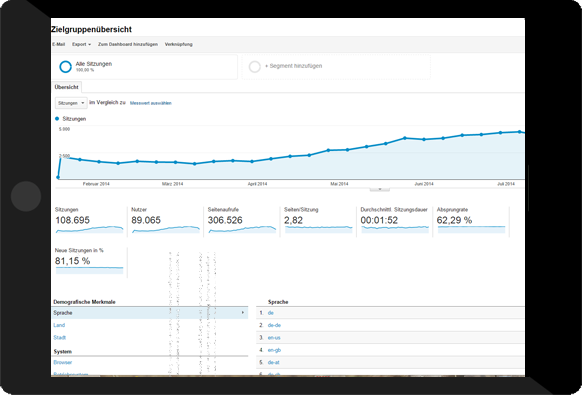Click the Messwert auswählen link

(x=151, y=103)
